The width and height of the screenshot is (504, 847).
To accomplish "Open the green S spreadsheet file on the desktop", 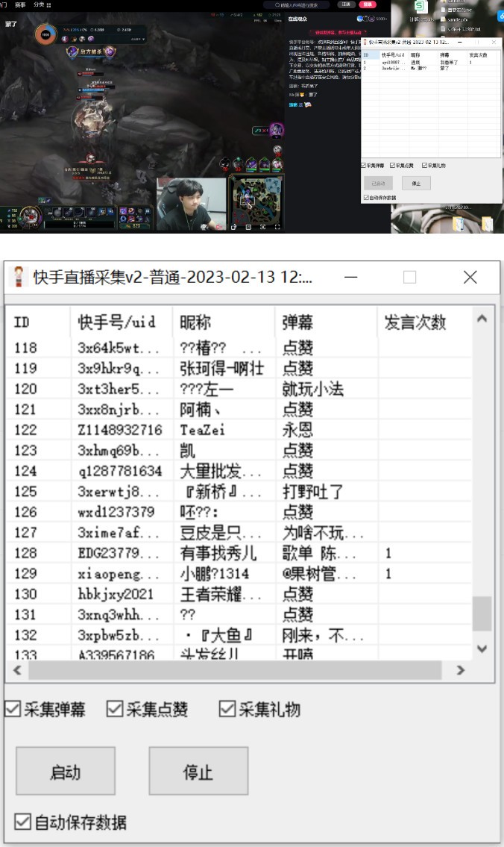I will pos(420,8).
